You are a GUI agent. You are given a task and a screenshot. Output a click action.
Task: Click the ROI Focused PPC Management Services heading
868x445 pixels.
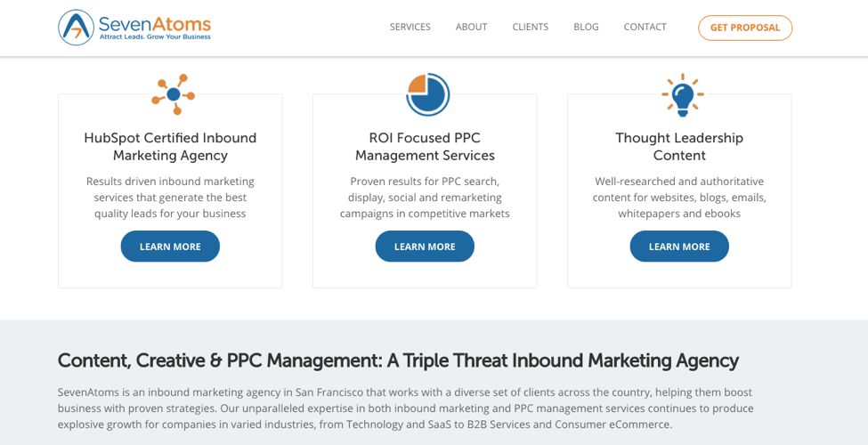coord(425,147)
